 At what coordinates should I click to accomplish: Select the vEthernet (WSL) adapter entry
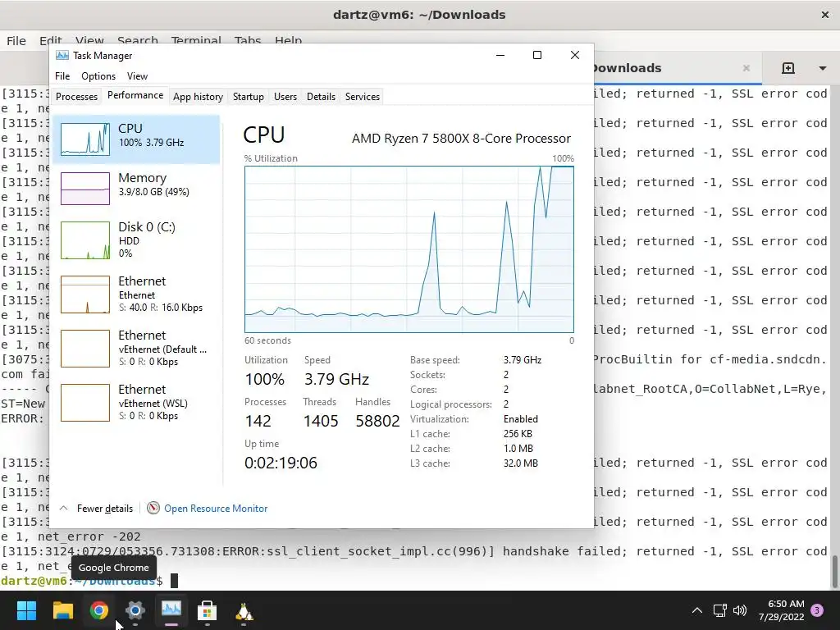point(137,402)
